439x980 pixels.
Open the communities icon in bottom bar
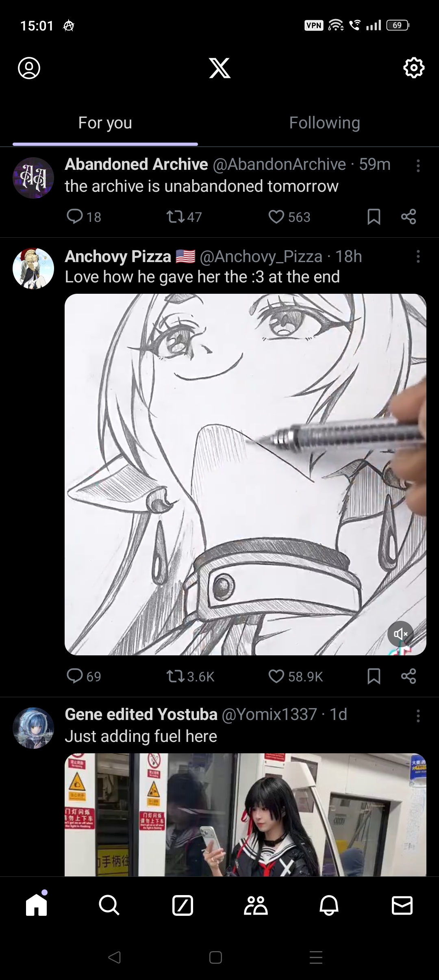click(256, 905)
